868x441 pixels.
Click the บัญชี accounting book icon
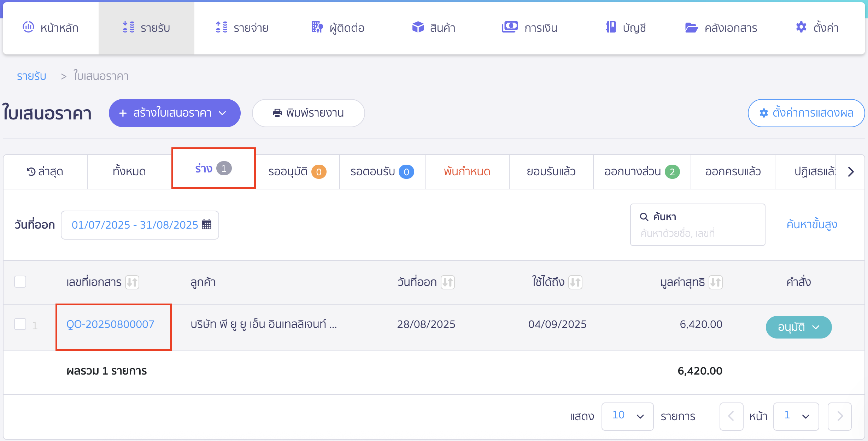pos(610,27)
